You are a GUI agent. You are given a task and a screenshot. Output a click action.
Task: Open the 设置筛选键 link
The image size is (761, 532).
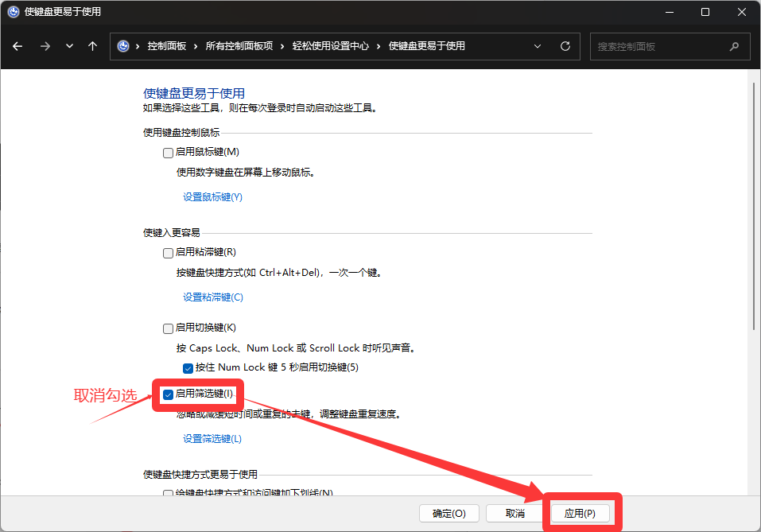212,439
